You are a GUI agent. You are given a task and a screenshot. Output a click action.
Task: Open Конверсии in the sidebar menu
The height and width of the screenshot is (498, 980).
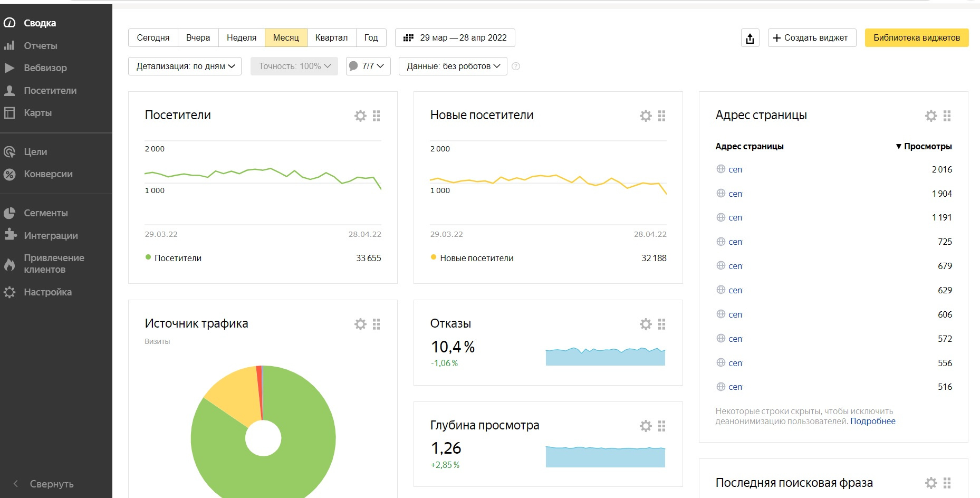click(x=48, y=174)
